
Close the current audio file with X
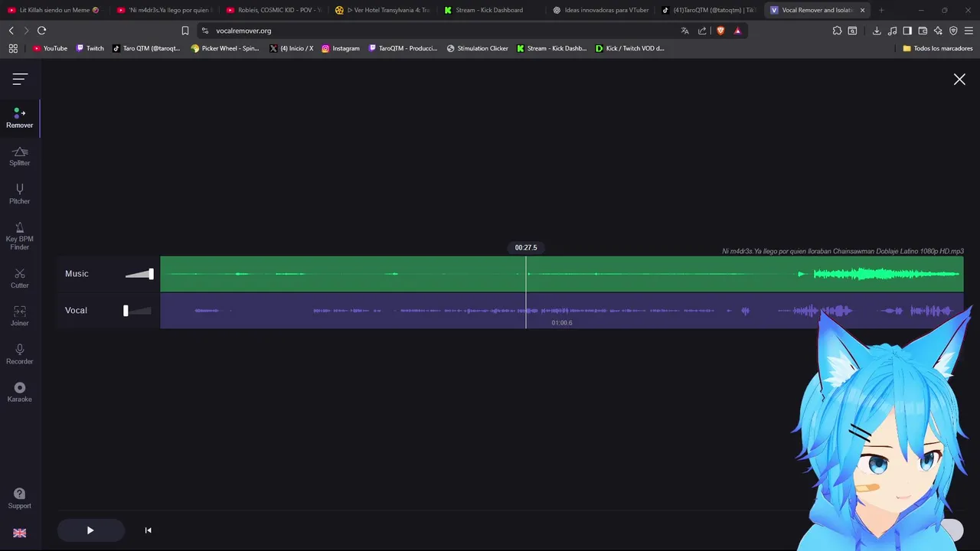coord(959,79)
